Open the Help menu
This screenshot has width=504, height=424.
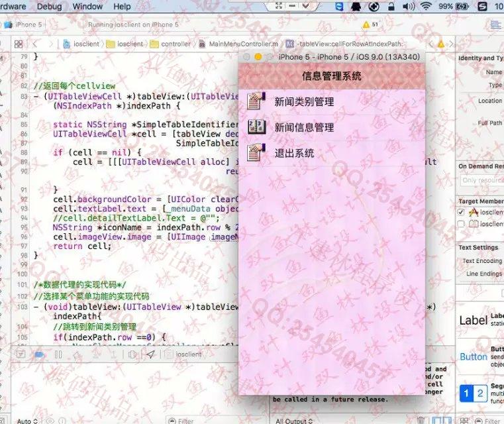122,7
